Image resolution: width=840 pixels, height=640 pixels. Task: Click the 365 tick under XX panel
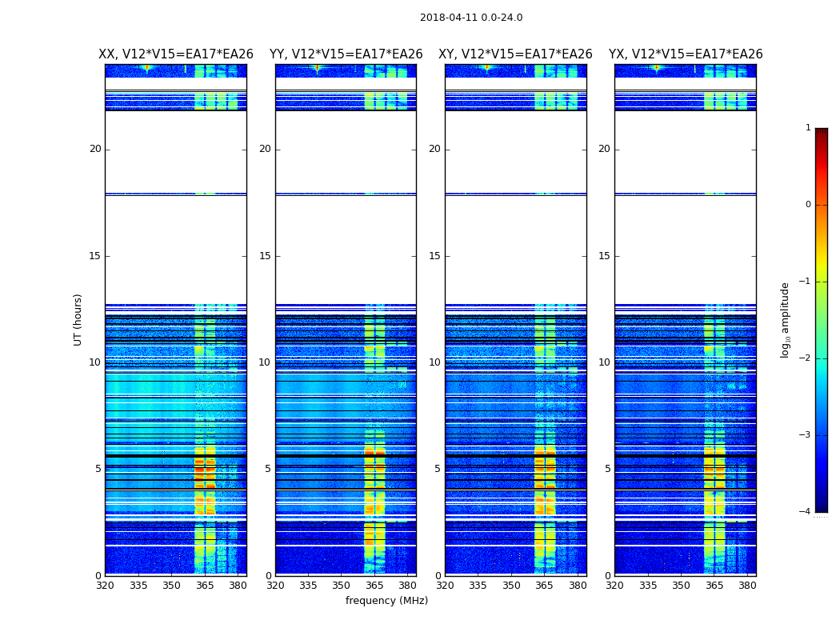205,585
